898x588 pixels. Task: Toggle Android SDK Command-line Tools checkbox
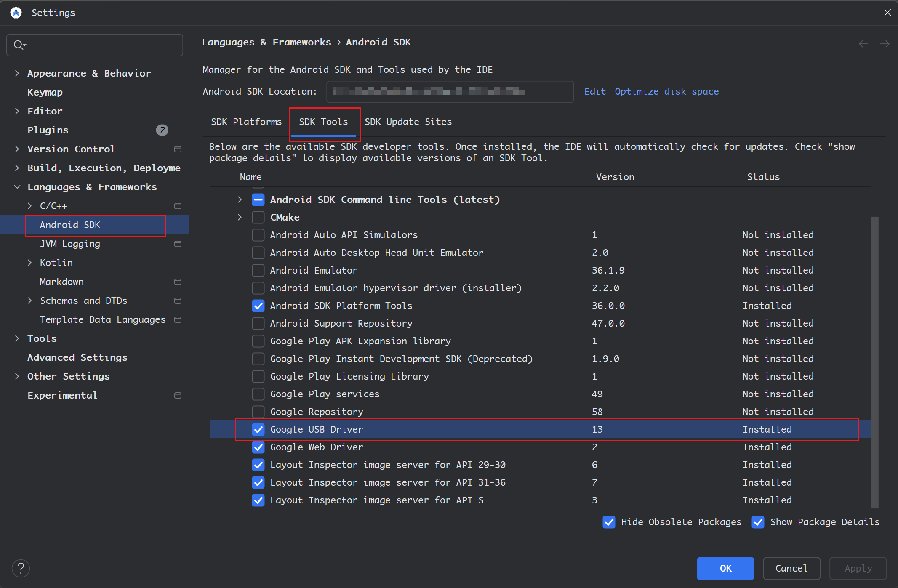pyautogui.click(x=258, y=200)
